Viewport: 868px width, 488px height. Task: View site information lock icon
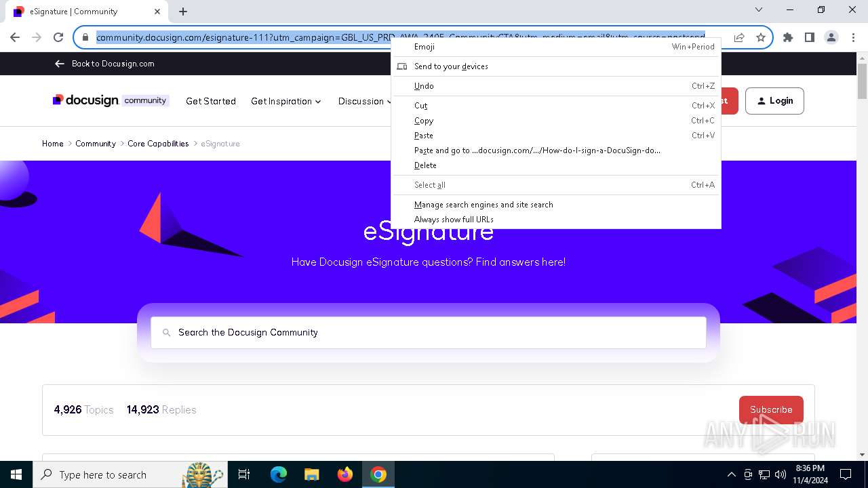point(85,37)
